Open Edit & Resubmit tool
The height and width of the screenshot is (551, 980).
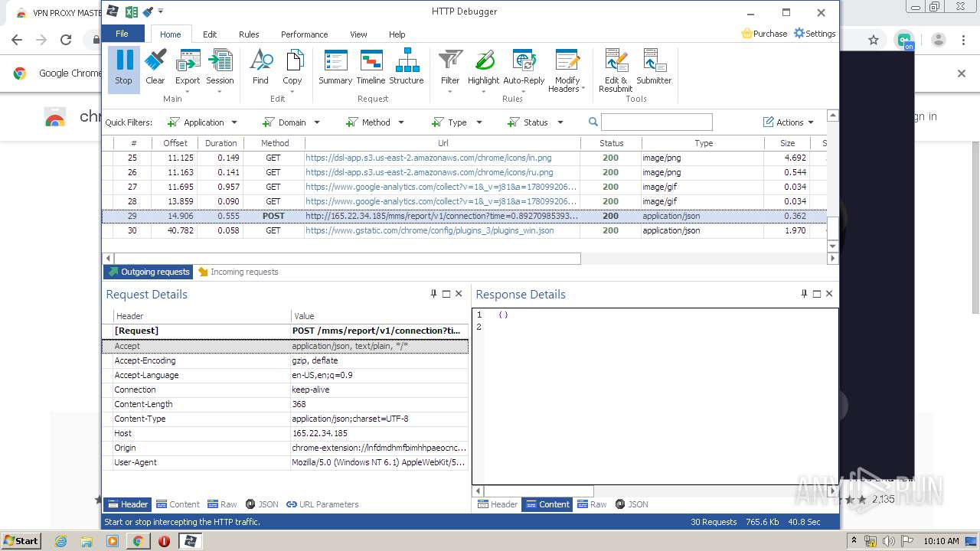[x=616, y=71]
